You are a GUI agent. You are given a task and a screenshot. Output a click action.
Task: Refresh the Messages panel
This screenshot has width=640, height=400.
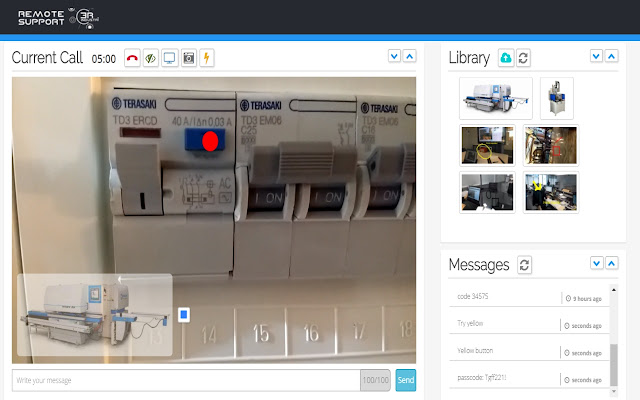click(524, 265)
